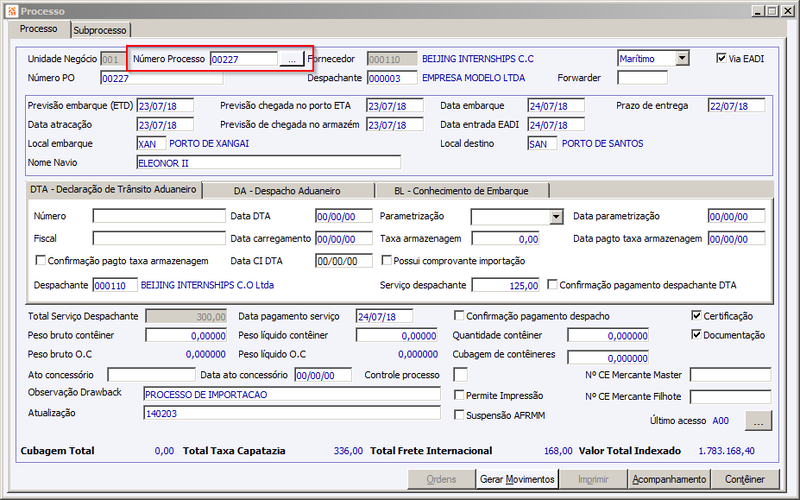The height and width of the screenshot is (500, 800).
Task: Edit Previsão embarque (ETD) date
Action: (x=165, y=106)
